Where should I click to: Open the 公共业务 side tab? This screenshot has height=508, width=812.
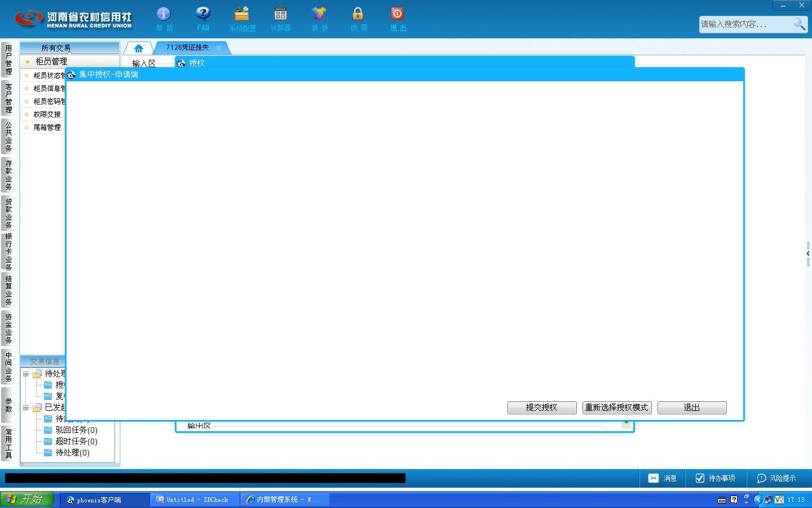tap(8, 136)
